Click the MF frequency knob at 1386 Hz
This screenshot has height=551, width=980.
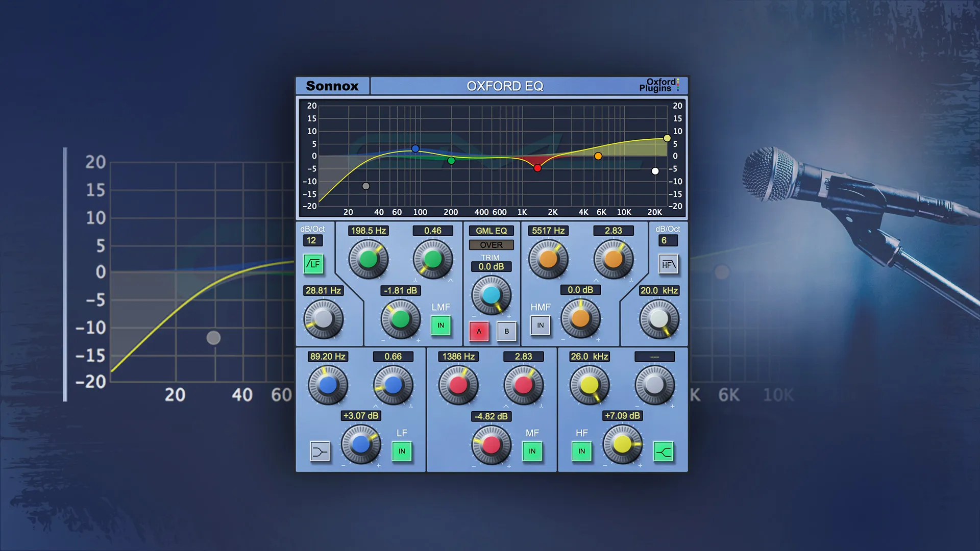click(x=458, y=385)
